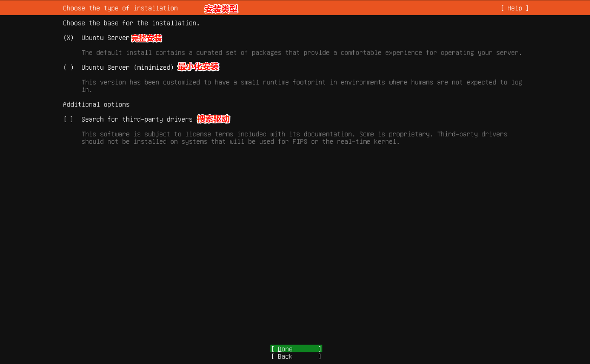590x364 pixels.
Task: Click the 'Search for third-party drivers' label
Action: (x=137, y=119)
